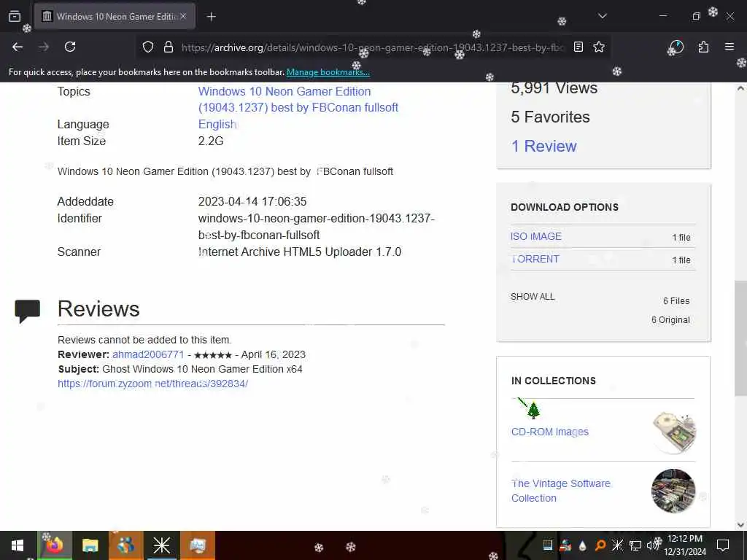
Task: Open the CD-ROM Images collection link
Action: coord(550,432)
